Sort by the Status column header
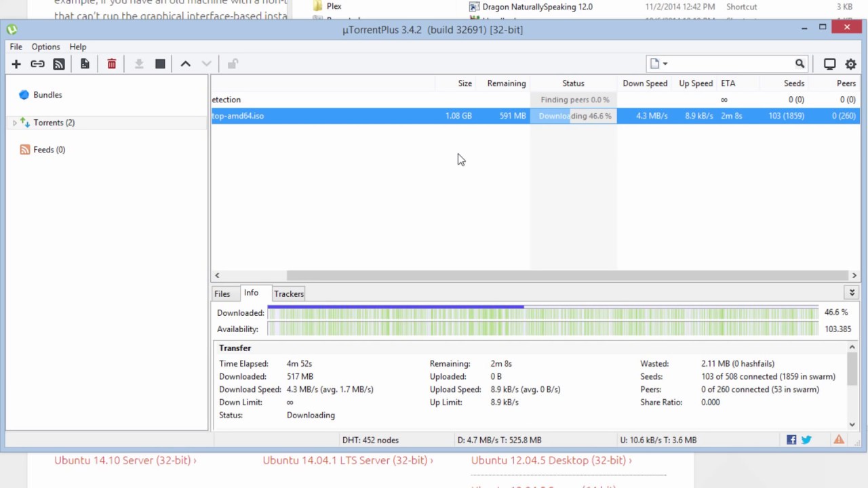 pyautogui.click(x=573, y=83)
